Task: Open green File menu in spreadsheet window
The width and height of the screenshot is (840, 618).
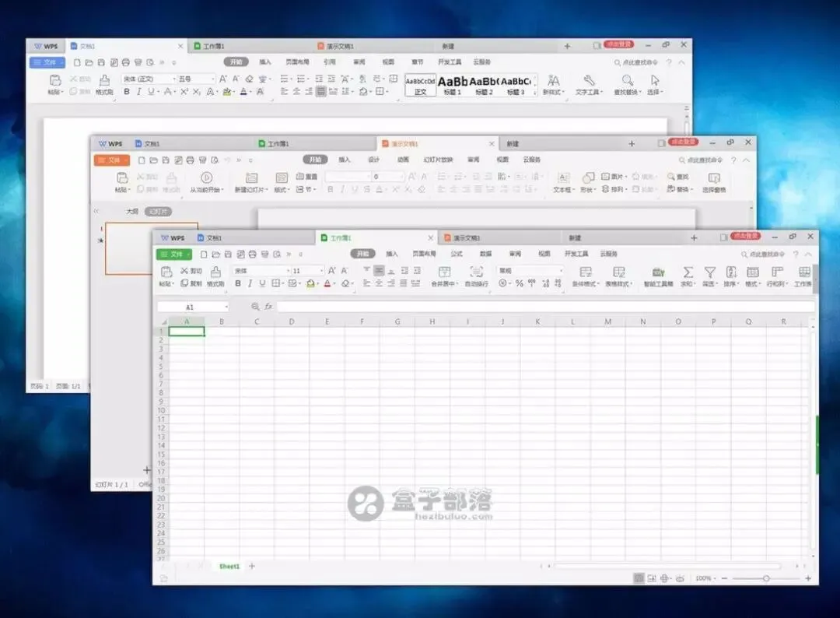Action: point(173,254)
